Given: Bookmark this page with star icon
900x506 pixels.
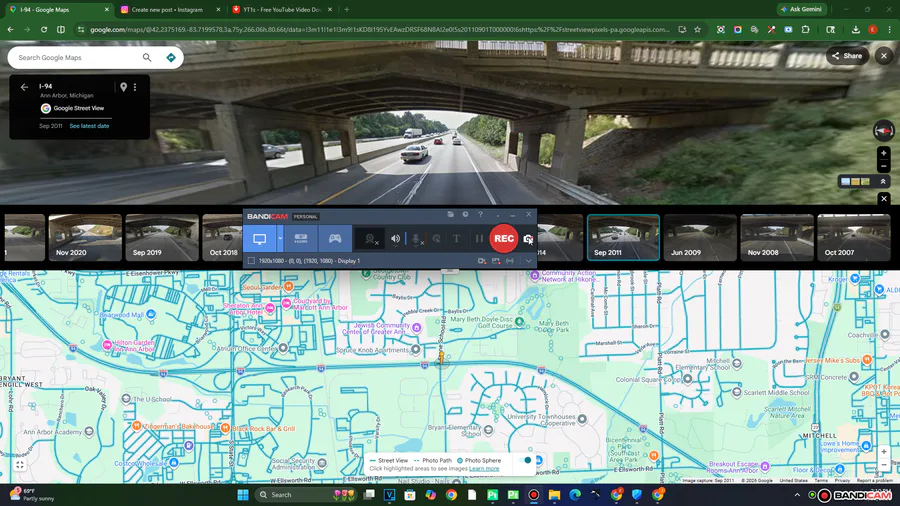Looking at the screenshot, I should click(x=697, y=30).
